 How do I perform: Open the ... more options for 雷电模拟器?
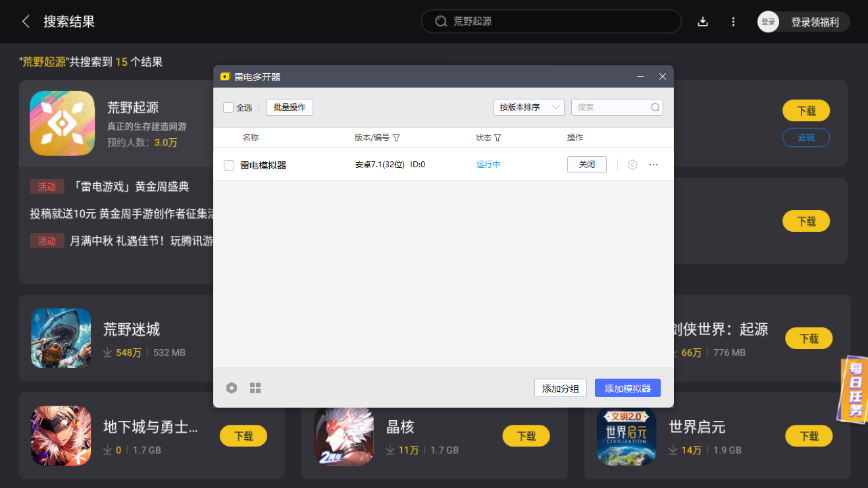[x=653, y=165]
